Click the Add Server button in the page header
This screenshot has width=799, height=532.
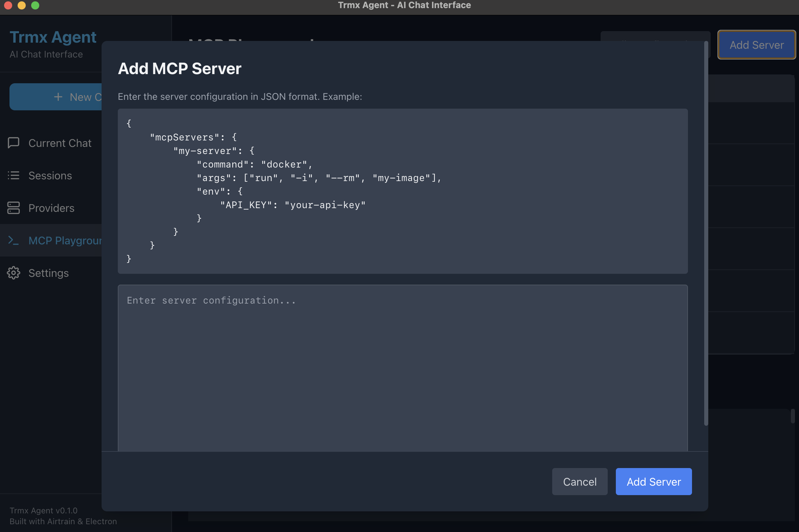pos(756,45)
